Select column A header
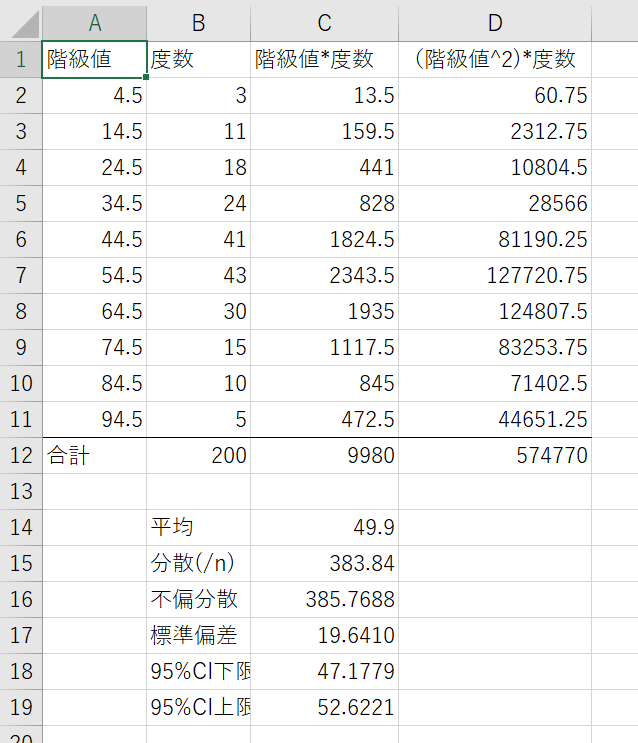638x743 pixels. point(94,23)
